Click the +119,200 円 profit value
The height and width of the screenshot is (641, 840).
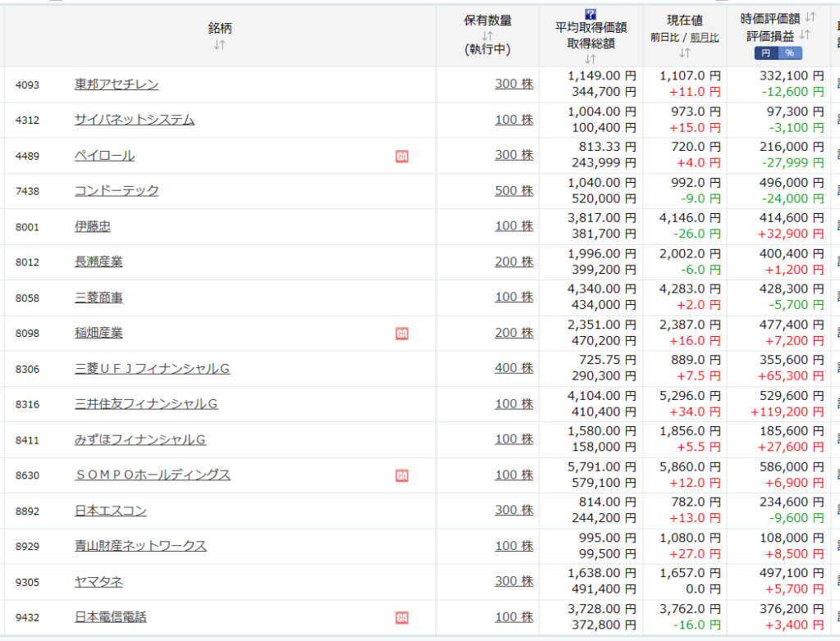[x=787, y=411]
